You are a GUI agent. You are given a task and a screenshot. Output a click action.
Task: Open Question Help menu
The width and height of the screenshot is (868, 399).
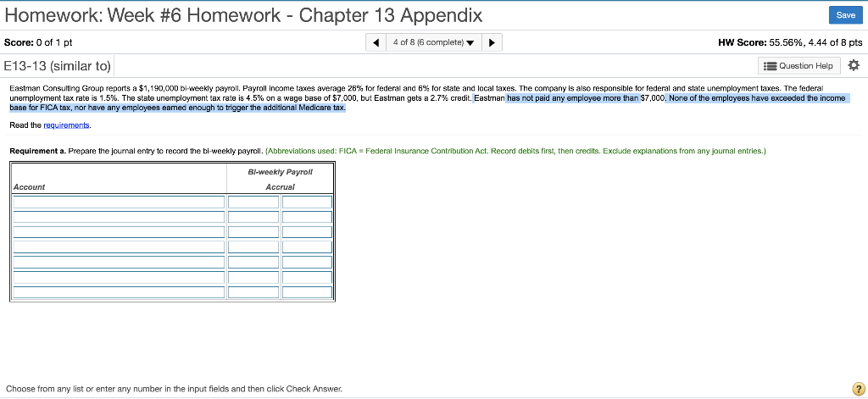click(x=798, y=66)
